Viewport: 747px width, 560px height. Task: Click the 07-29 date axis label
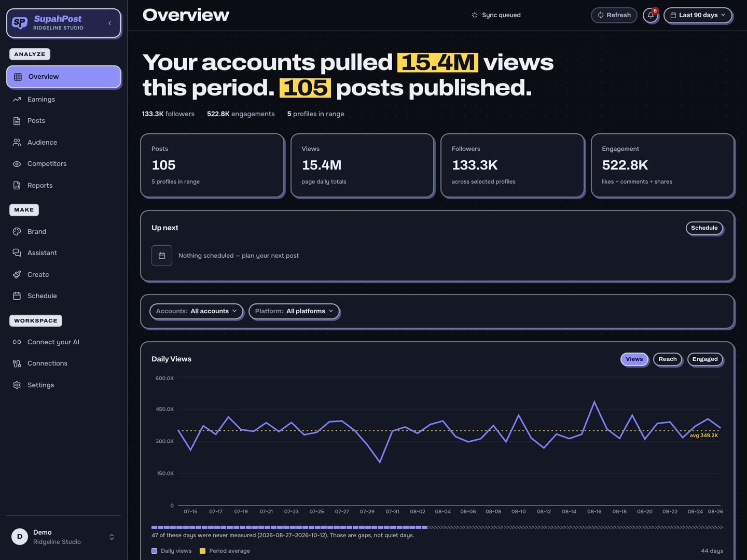(367, 512)
